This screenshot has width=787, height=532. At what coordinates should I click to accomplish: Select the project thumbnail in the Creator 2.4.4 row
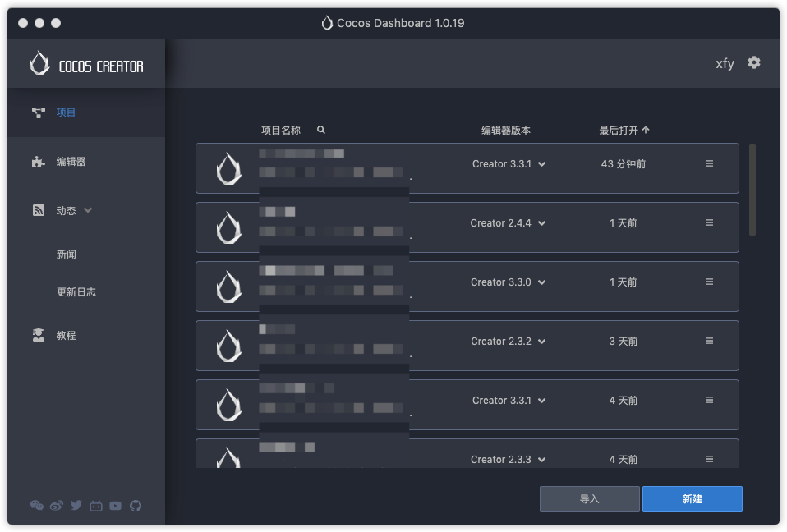(x=229, y=227)
